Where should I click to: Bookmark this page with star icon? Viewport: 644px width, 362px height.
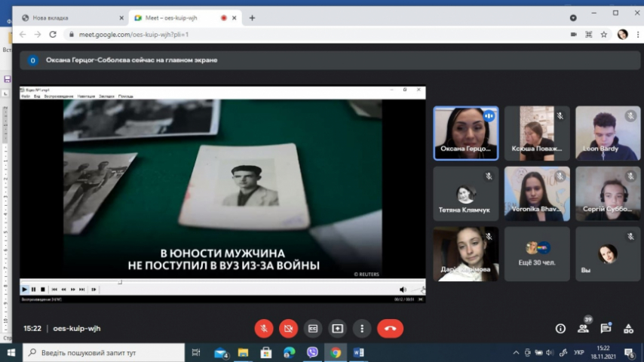click(603, 34)
